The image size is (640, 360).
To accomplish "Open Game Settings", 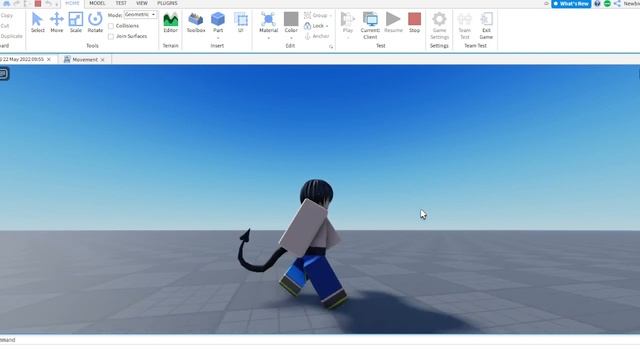I will coord(439,25).
